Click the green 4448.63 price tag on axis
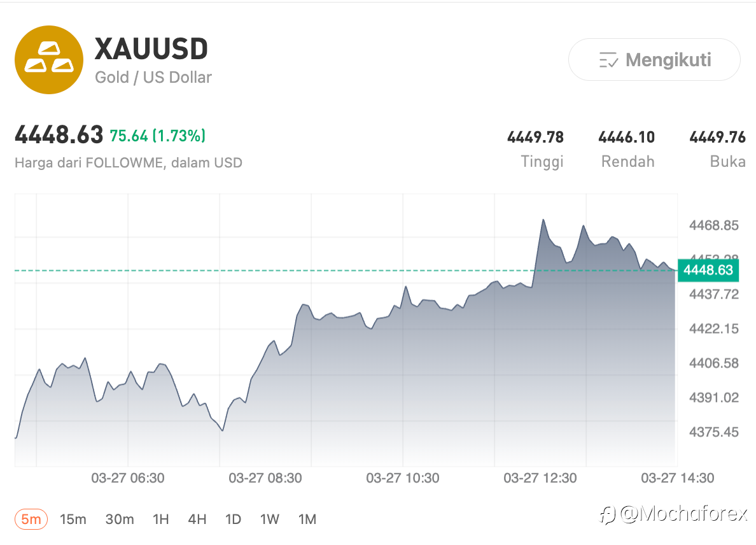Image resolution: width=756 pixels, height=545 pixels. (x=708, y=270)
